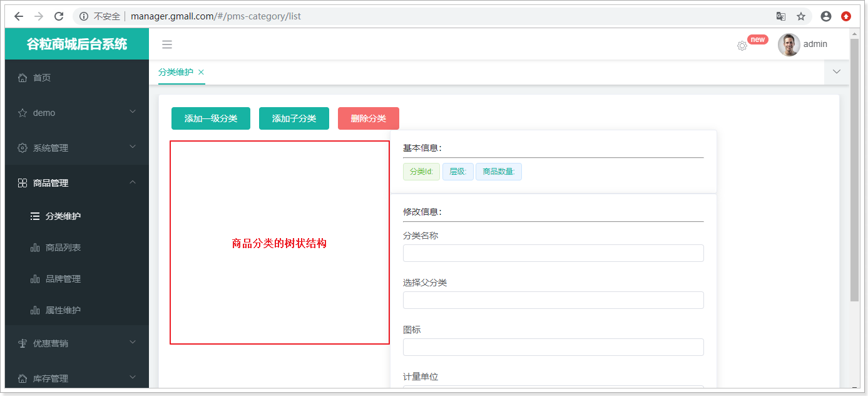
Task: Open the tabs dropdown chevron
Action: pyautogui.click(x=837, y=72)
